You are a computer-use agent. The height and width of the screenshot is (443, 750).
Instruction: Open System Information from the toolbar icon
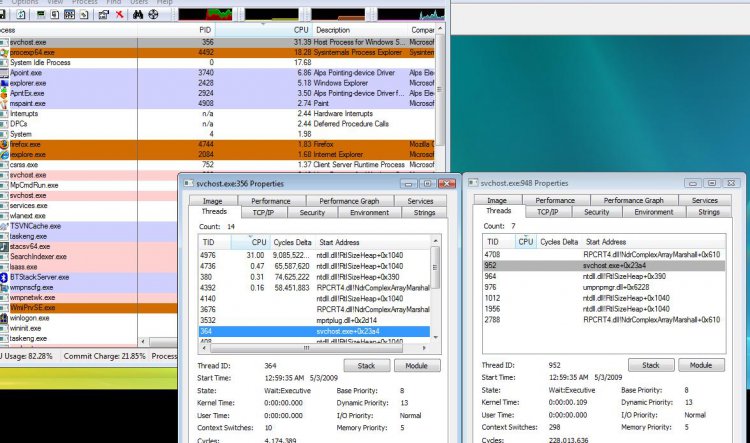click(x=41, y=14)
